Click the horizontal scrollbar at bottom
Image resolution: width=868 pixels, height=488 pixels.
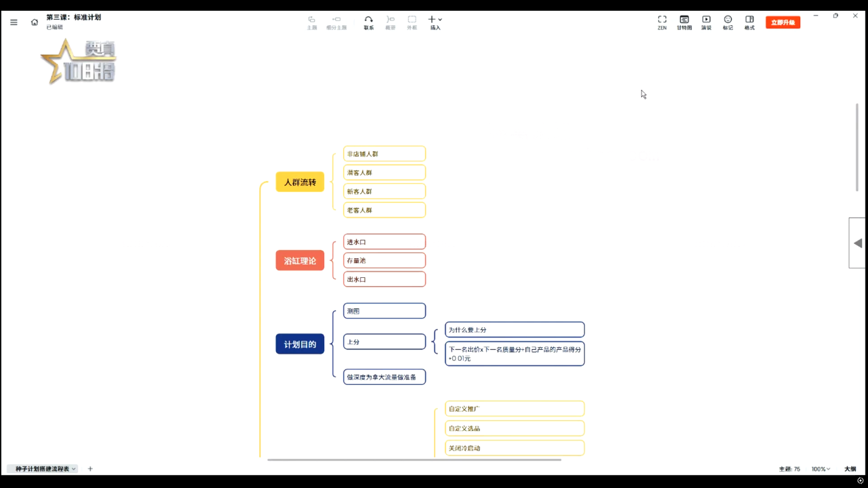pos(414,460)
